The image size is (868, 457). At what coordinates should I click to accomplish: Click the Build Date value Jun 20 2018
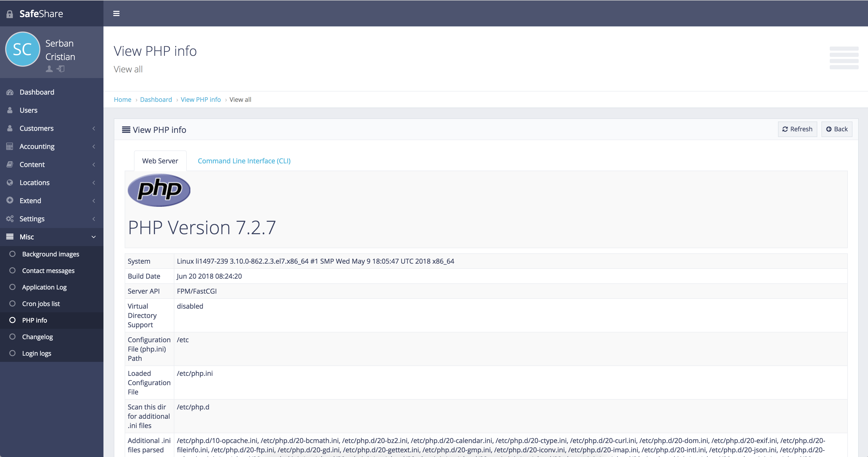pos(209,277)
